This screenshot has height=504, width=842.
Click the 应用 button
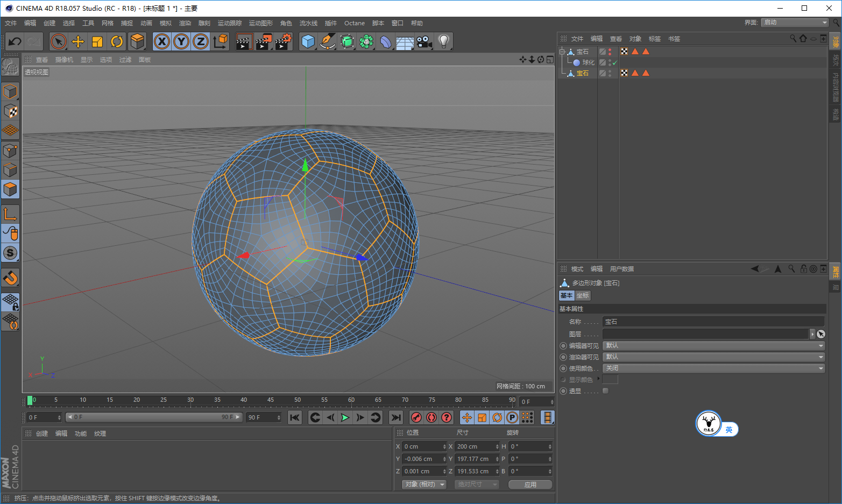[x=530, y=485]
